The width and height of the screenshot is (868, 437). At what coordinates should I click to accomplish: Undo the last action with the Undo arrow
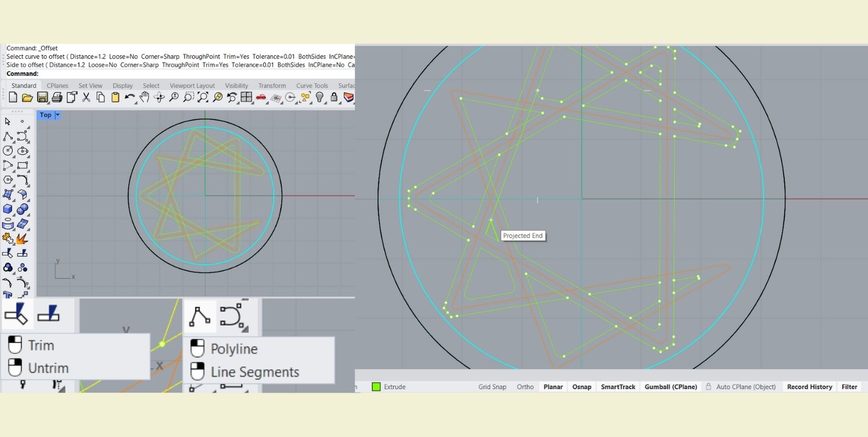[130, 98]
